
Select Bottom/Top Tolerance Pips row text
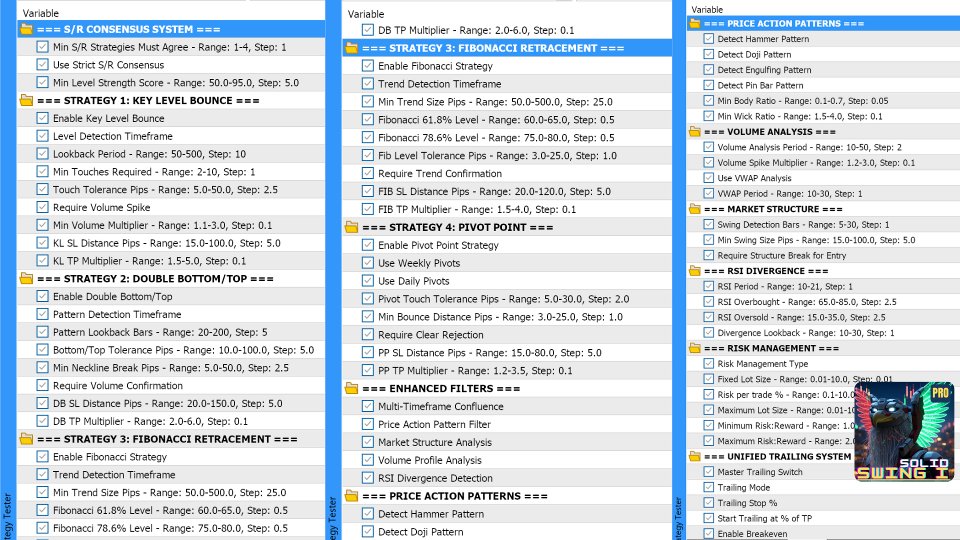[x=183, y=350]
